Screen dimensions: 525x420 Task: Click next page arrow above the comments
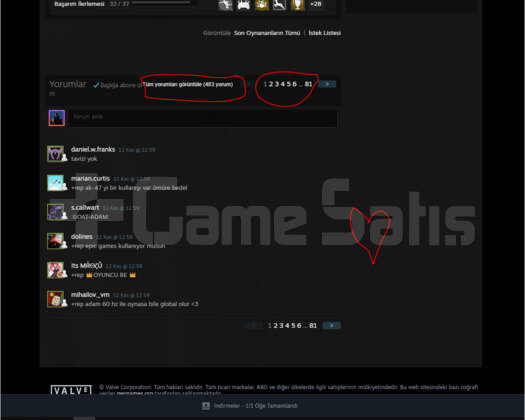[327, 84]
